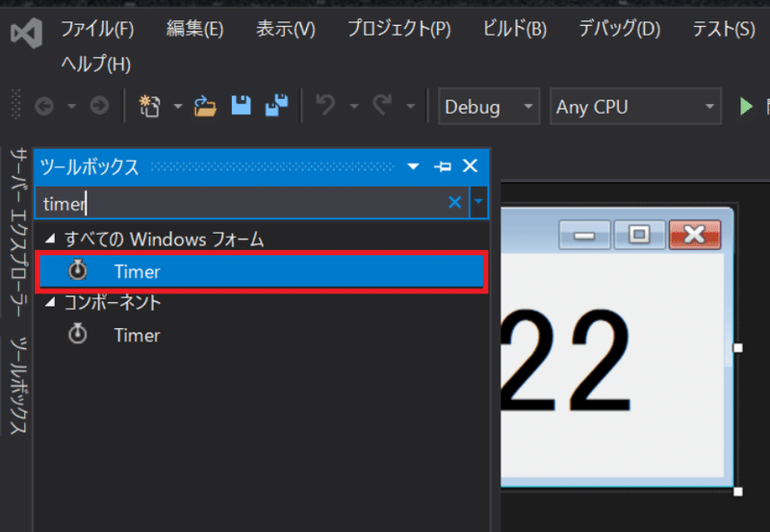The width and height of the screenshot is (770, 532).
Task: Open the テスト(S) menu
Action: point(724,29)
